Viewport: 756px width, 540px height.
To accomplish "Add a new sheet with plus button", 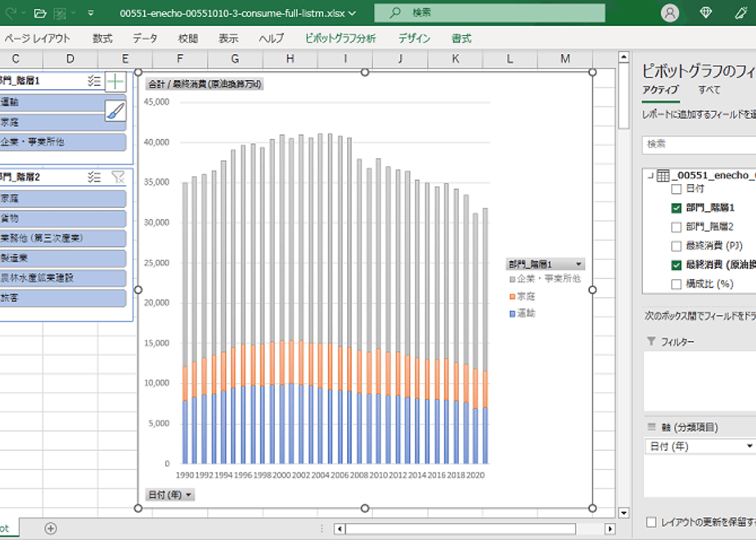I will pyautogui.click(x=51, y=529).
